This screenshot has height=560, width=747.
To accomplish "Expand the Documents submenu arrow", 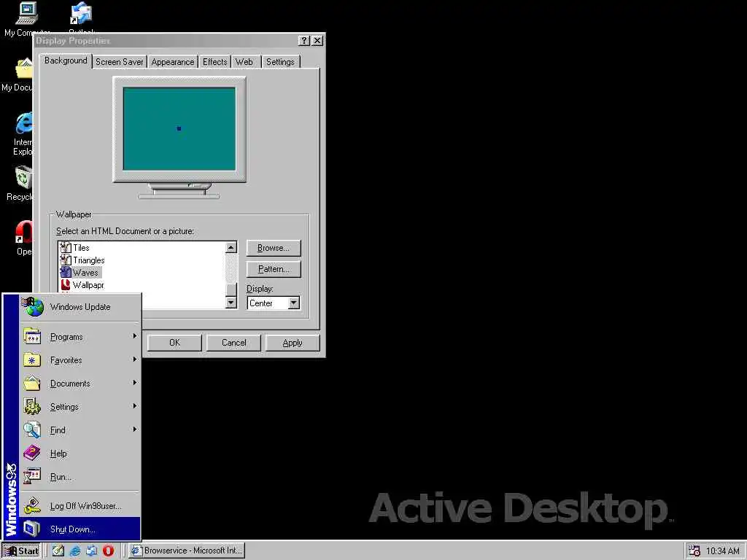I will point(135,383).
